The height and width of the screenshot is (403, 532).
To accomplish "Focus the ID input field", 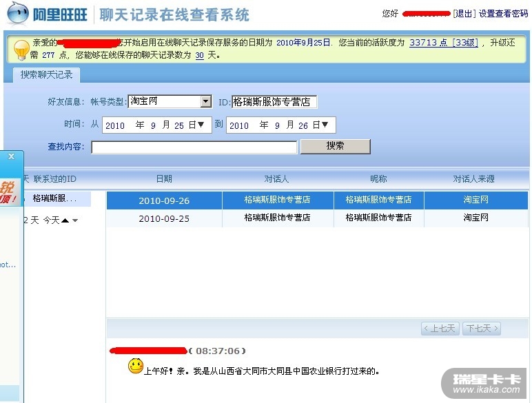I will tap(274, 102).
